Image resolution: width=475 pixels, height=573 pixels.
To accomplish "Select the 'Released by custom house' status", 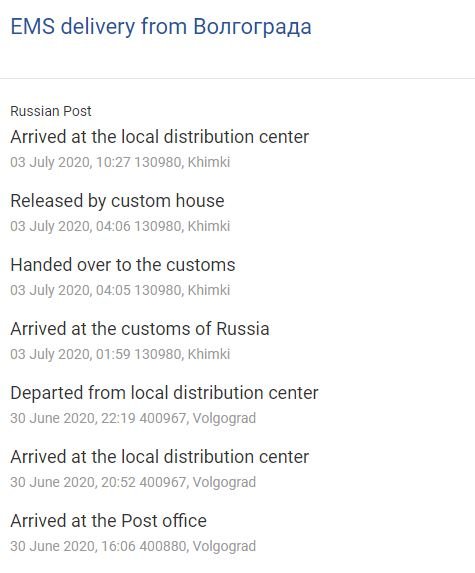I will (117, 201).
